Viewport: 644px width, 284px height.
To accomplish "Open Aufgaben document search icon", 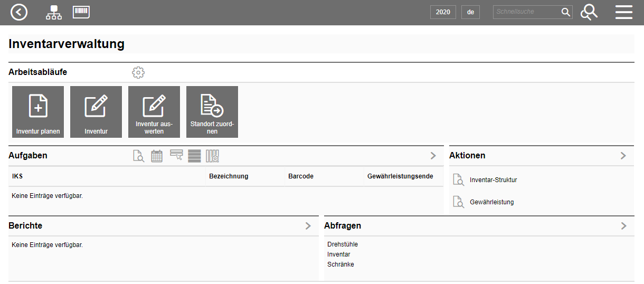I will (139, 156).
